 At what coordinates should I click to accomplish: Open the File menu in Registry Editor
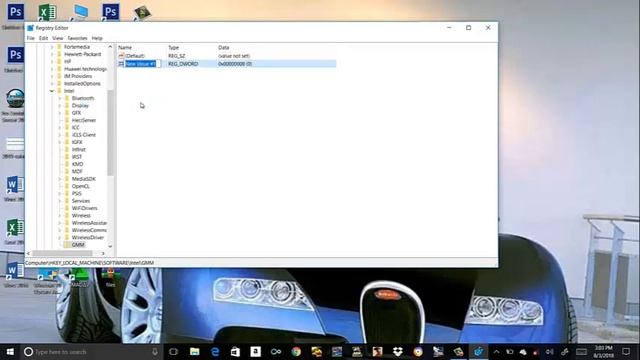pos(31,38)
